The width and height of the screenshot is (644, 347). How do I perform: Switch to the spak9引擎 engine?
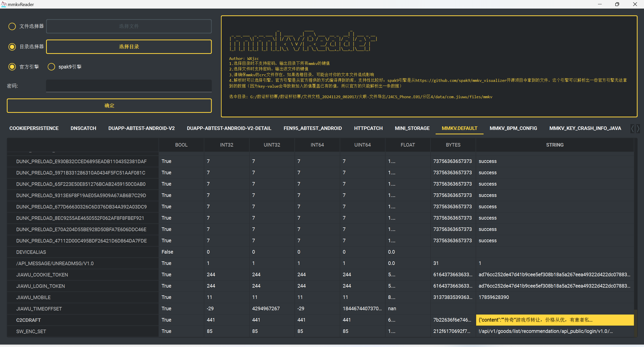click(x=51, y=67)
